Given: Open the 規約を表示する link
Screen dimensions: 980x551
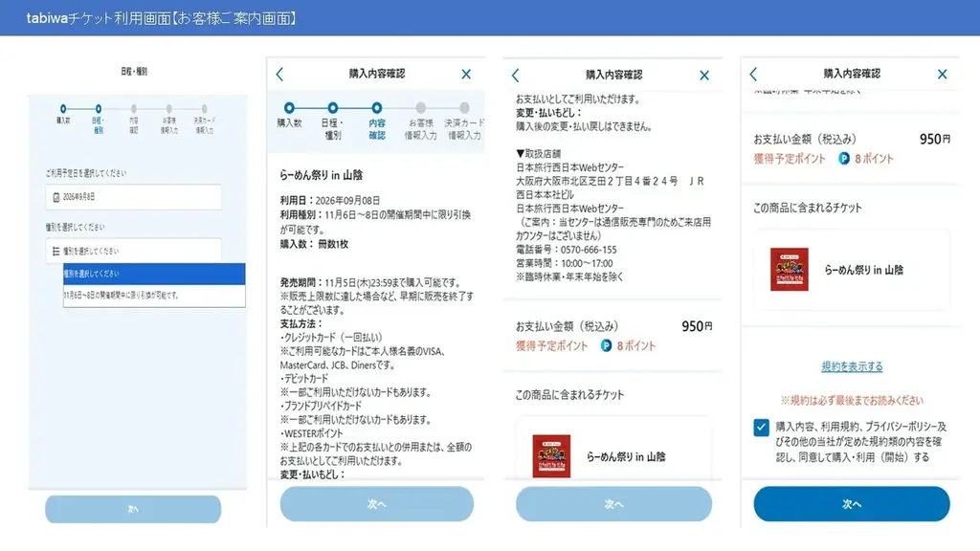Looking at the screenshot, I should tap(852, 366).
